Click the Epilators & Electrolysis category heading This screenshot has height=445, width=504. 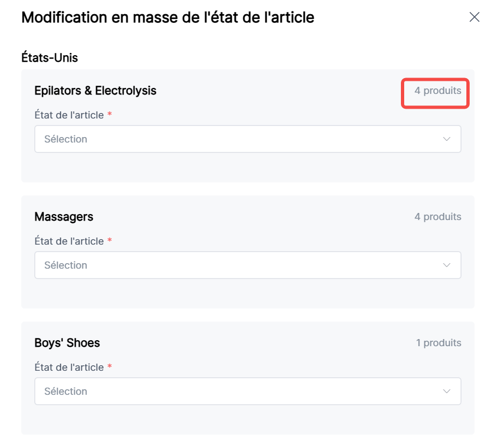(95, 91)
